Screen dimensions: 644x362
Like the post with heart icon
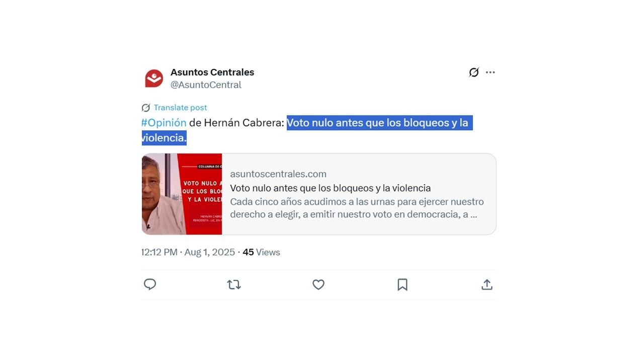pos(318,285)
